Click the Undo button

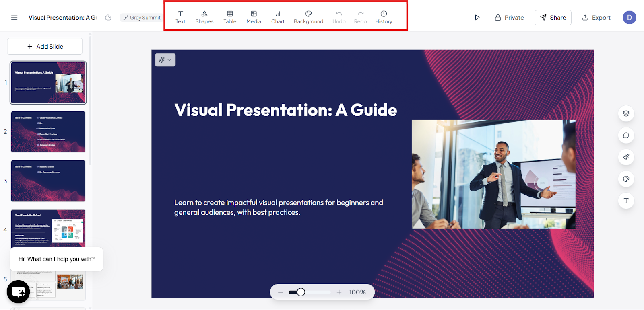pos(339,17)
